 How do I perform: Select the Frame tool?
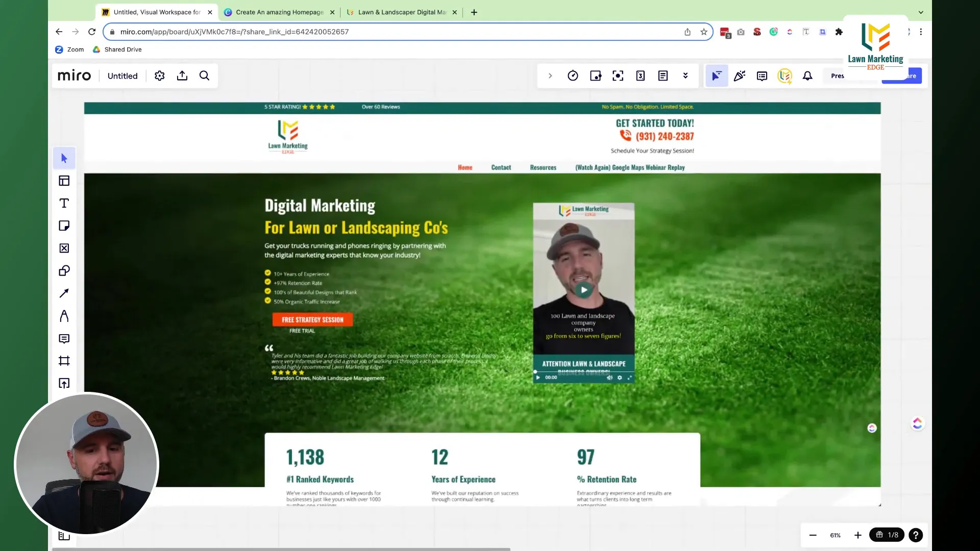pyautogui.click(x=64, y=361)
